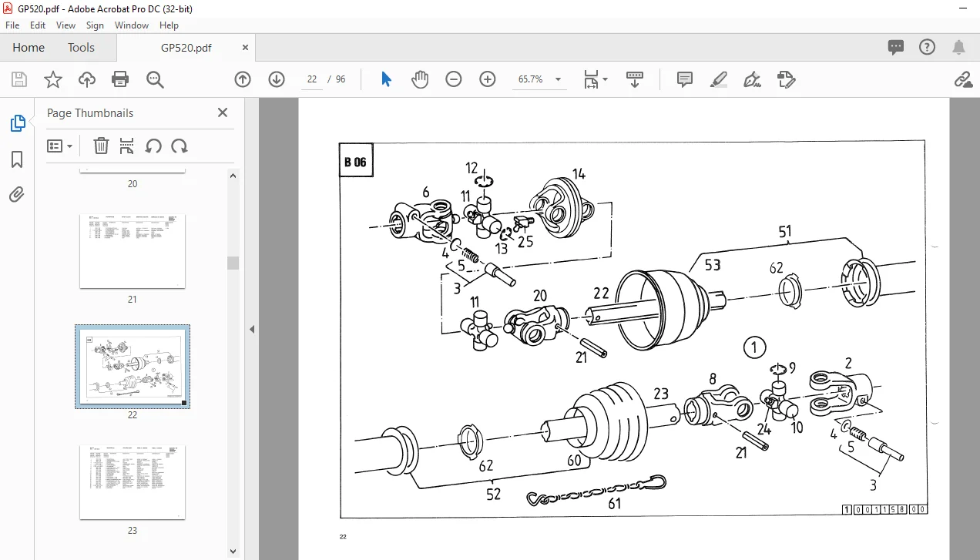980x560 pixels.
Task: Open the fit page options icon
Action: click(595, 79)
